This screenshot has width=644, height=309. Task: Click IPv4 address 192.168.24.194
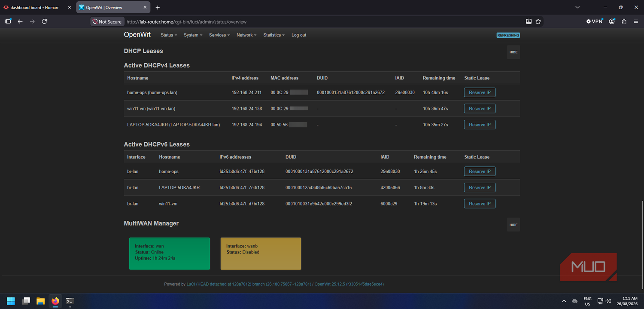click(x=247, y=125)
